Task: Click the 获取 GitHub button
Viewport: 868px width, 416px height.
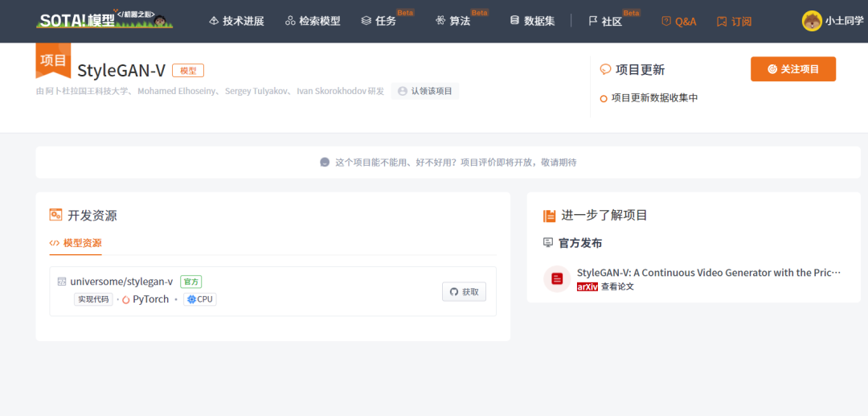Action: (x=464, y=292)
